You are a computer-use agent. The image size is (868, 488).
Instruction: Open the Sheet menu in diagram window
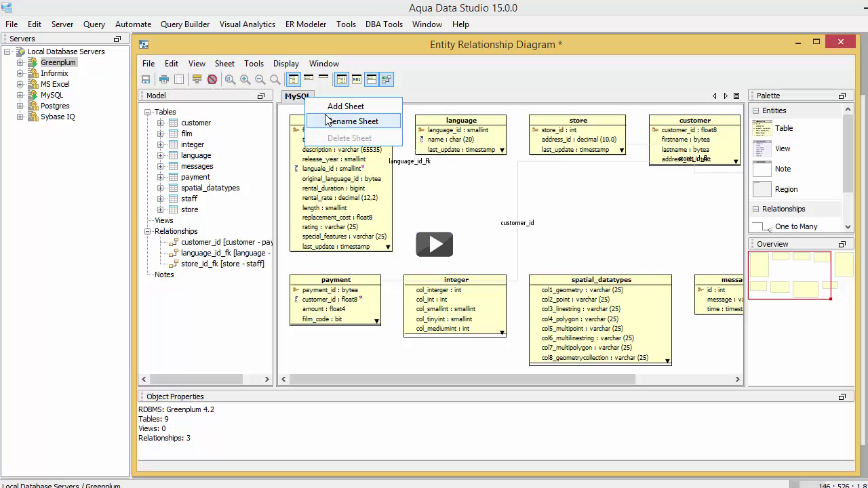click(224, 64)
